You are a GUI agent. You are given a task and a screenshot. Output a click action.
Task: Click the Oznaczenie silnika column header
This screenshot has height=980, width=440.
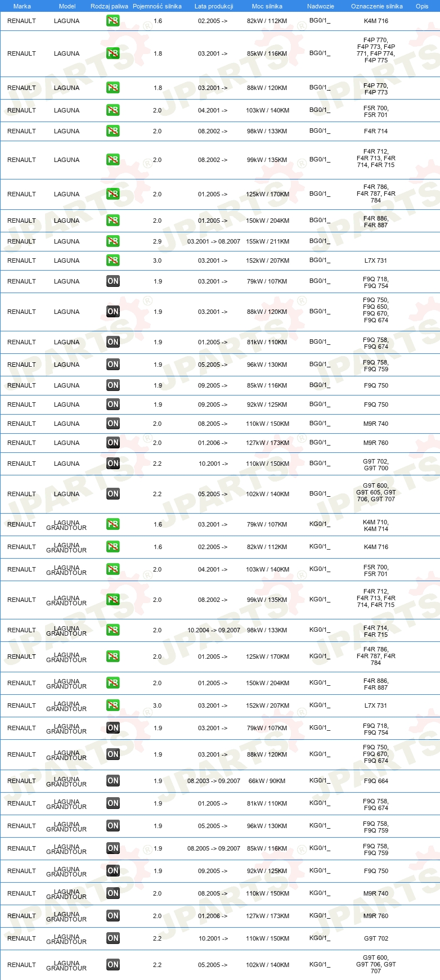pyautogui.click(x=377, y=6)
